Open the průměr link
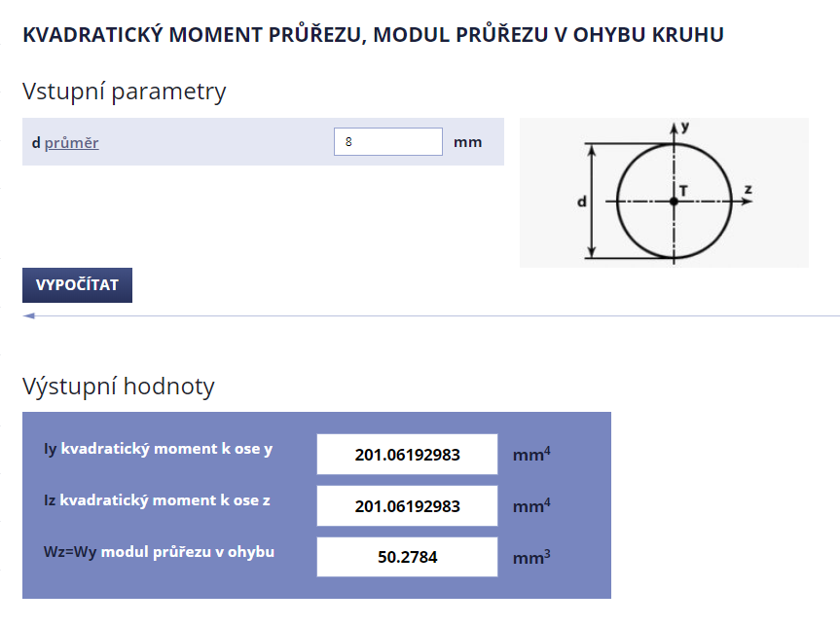Screen dimensions: 840x628 click(x=71, y=143)
